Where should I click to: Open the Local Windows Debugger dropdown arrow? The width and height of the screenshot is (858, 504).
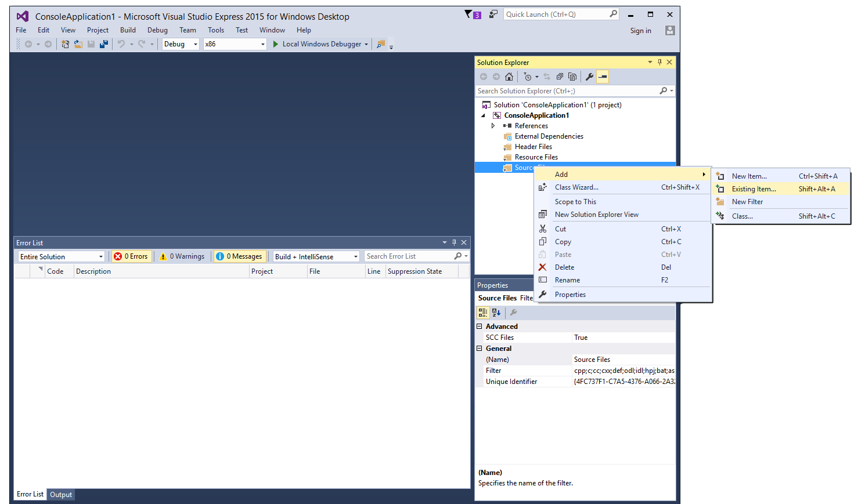(x=366, y=44)
